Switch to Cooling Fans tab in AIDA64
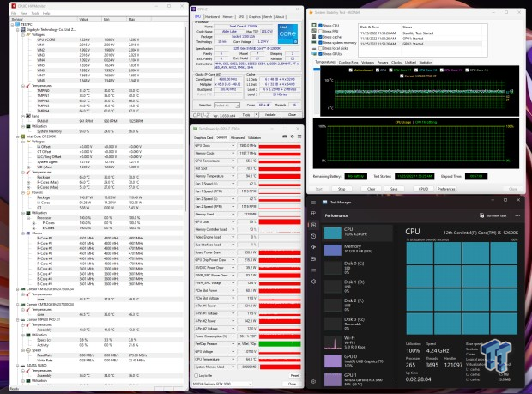The width and height of the screenshot is (532, 394). (348, 62)
